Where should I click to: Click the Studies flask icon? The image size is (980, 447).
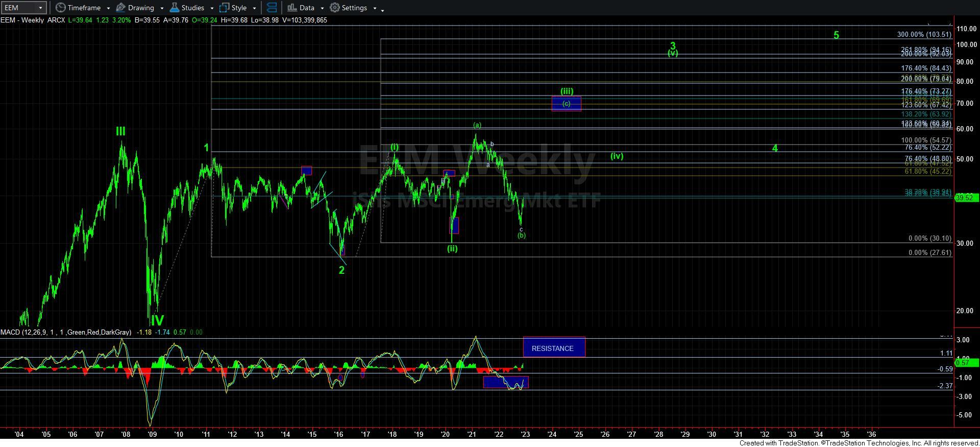pyautogui.click(x=175, y=8)
